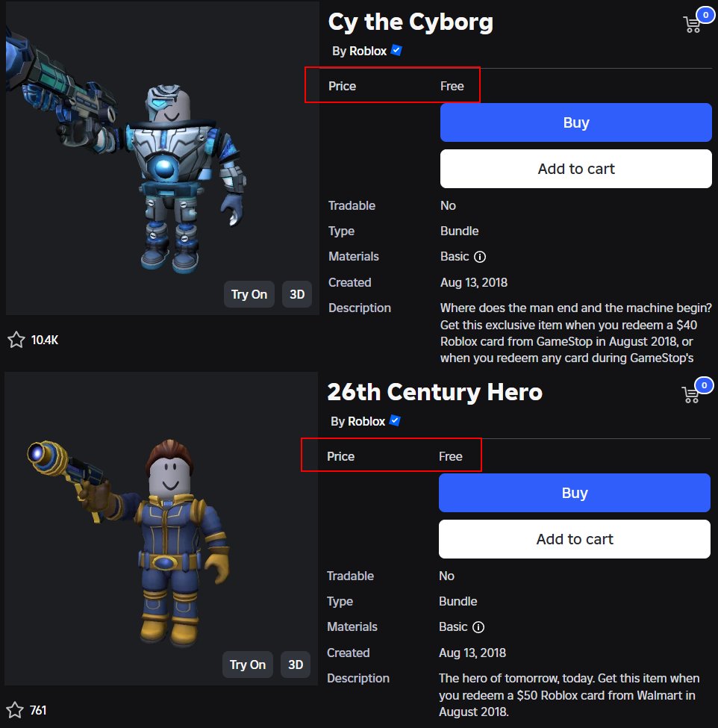The height and width of the screenshot is (728, 718).
Task: Toggle Try On for 26th Century Hero
Action: (248, 665)
